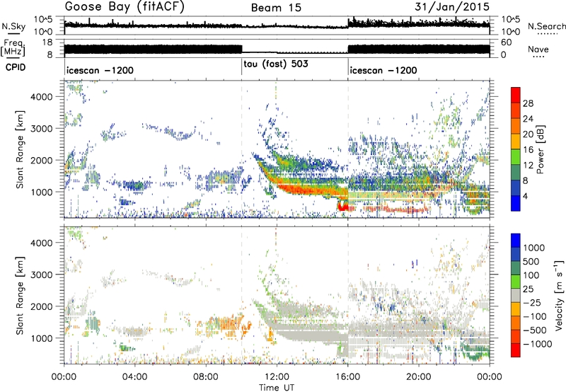The width and height of the screenshot is (566, 392).
Task: Click the '60' Nave axis tick
Action: tap(506, 42)
